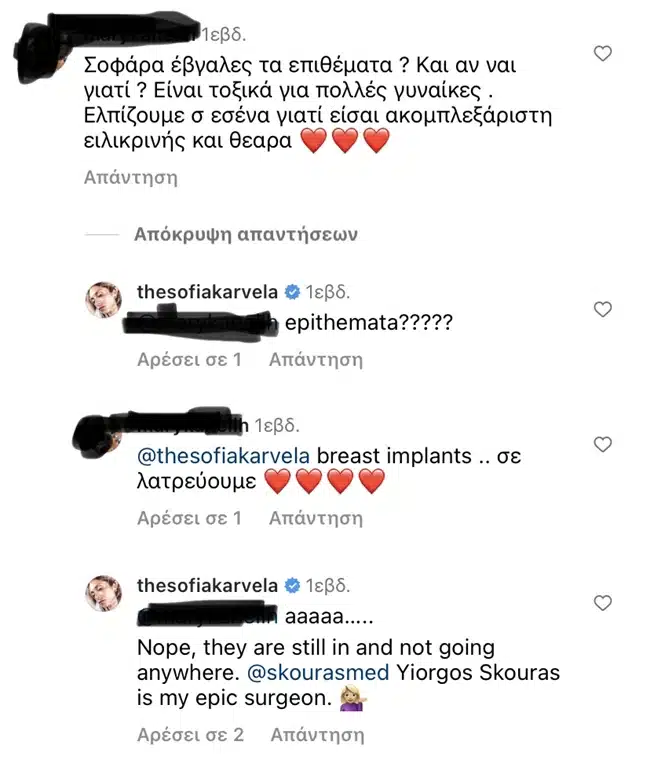This screenshot has height=760, width=650.
Task: Open thesofiakarvela's avatar on the "epithemata?????" reply
Action: tap(103, 298)
